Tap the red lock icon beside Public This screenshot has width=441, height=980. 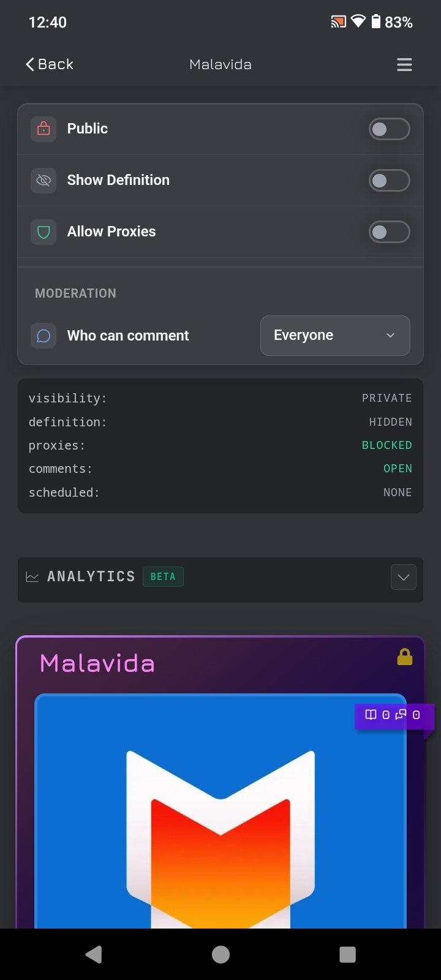click(x=43, y=129)
